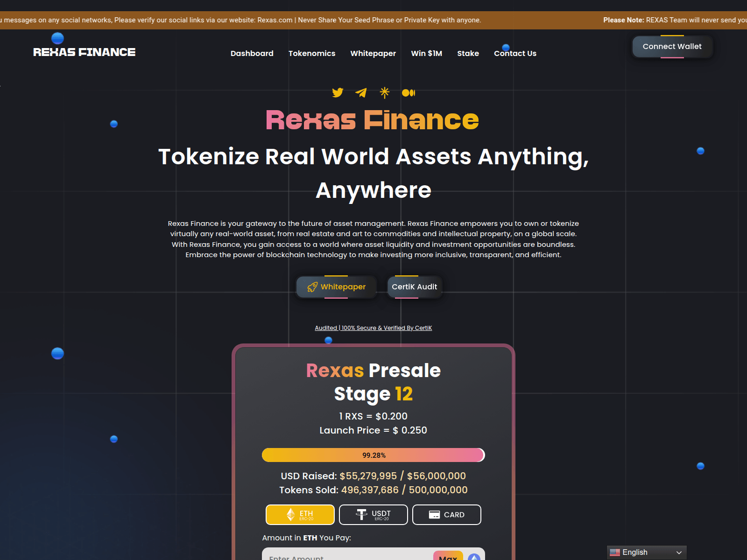
Task: Click the Audited and Verified By CertiK link
Action: point(373,328)
